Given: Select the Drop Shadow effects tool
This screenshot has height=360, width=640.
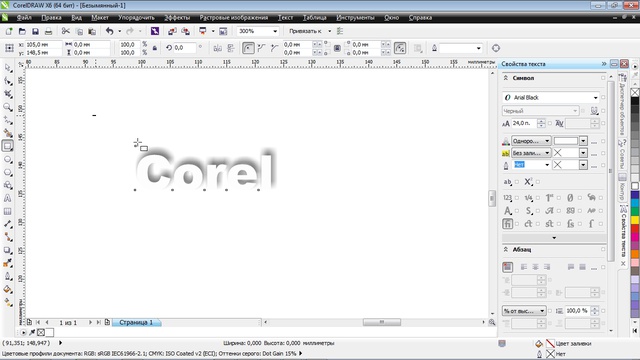Looking at the screenshot, I should coord(8,250).
